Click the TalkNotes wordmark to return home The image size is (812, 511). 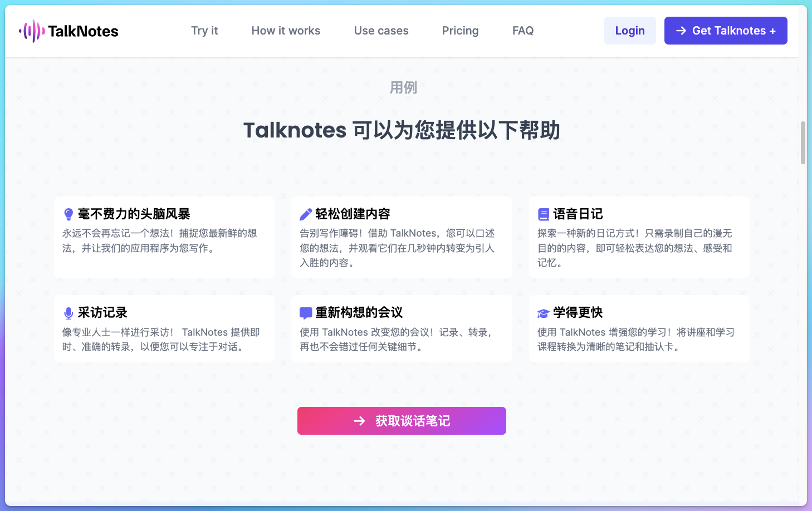click(x=82, y=31)
